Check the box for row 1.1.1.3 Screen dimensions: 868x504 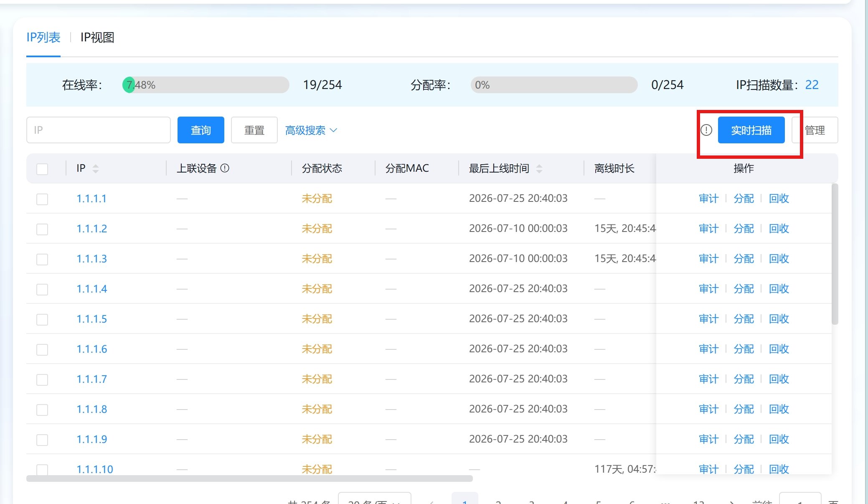[x=42, y=260]
